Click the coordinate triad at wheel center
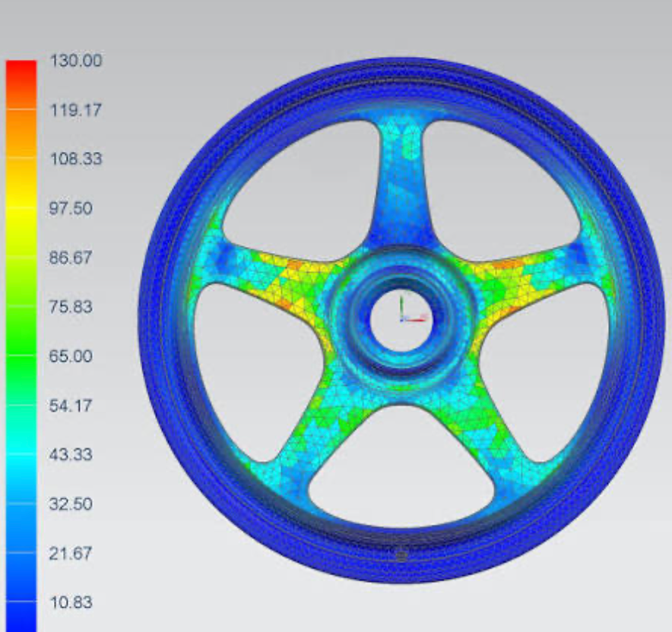 [413, 309]
